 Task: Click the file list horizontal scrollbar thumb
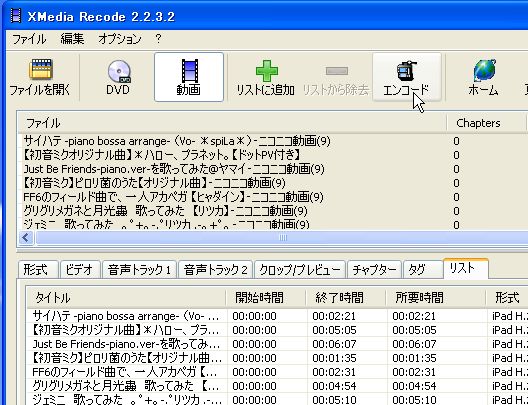click(x=282, y=238)
